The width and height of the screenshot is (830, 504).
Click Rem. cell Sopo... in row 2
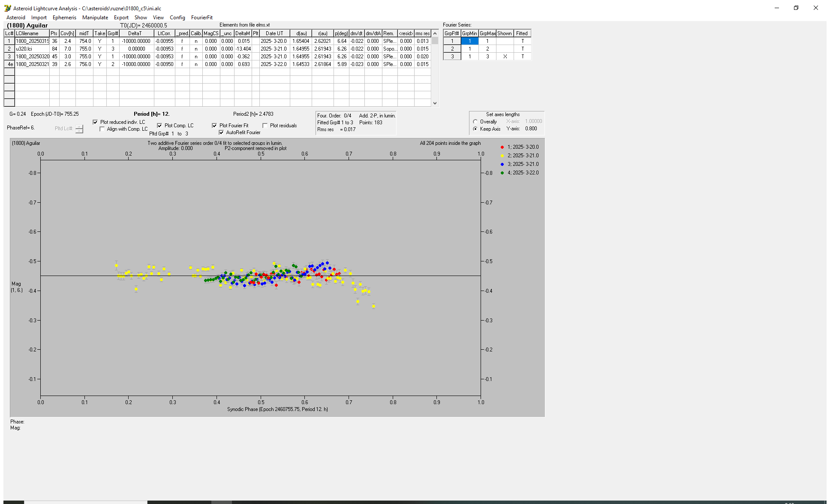point(389,49)
